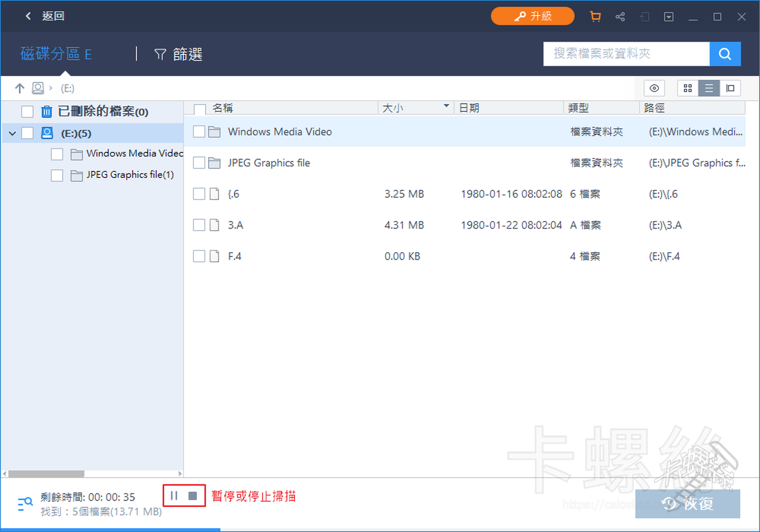Screen dimensions: 760x532
Task: Switch to detail pane view
Action: [730, 88]
